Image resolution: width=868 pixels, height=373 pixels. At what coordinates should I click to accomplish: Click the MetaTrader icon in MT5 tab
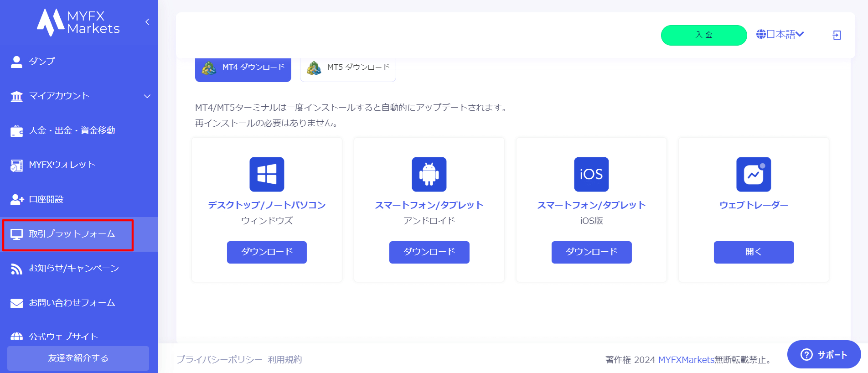[x=314, y=68]
